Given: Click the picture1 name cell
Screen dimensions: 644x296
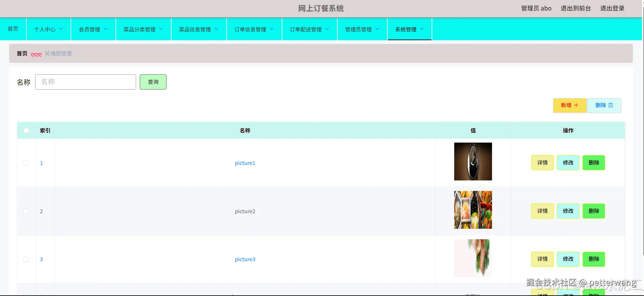Looking at the screenshot, I should click(245, 163).
